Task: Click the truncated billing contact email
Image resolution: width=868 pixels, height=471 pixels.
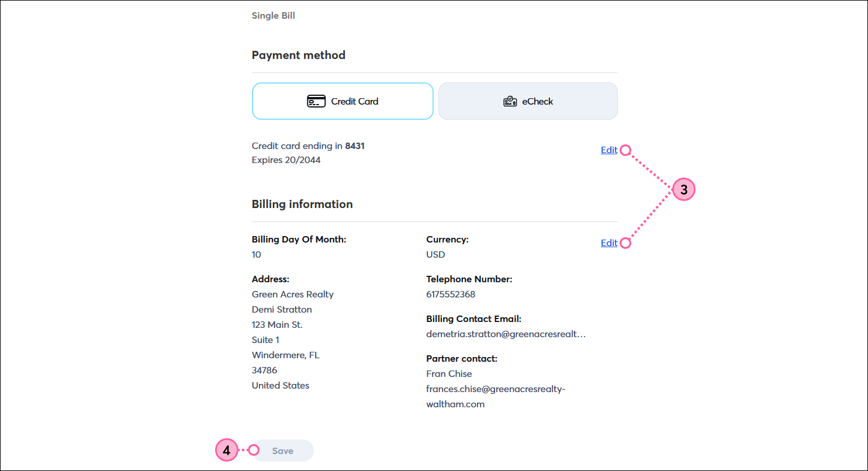Action: click(506, 334)
